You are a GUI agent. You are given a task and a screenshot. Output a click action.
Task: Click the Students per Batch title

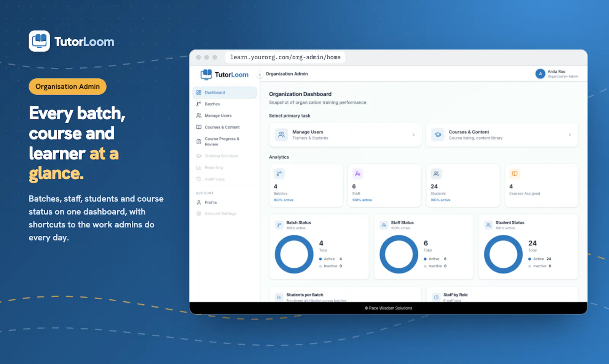pos(305,295)
